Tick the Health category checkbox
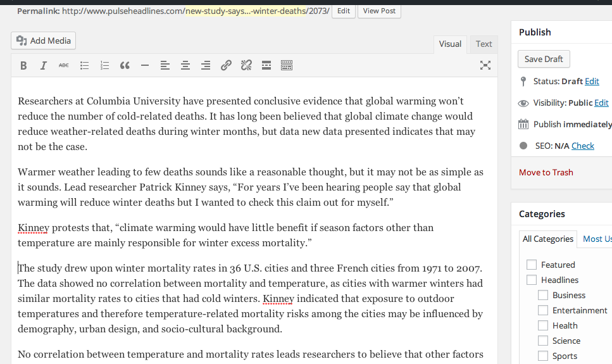The image size is (612, 364). (543, 325)
